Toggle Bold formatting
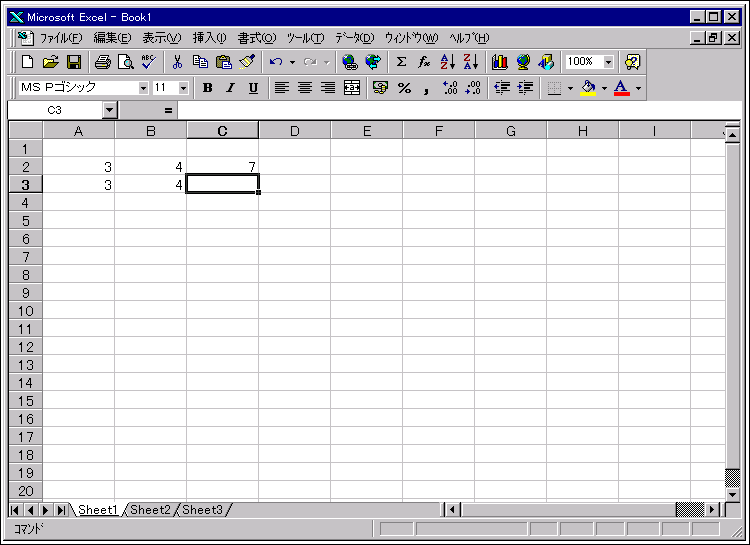Screen dimensions: 750x545 [207, 88]
